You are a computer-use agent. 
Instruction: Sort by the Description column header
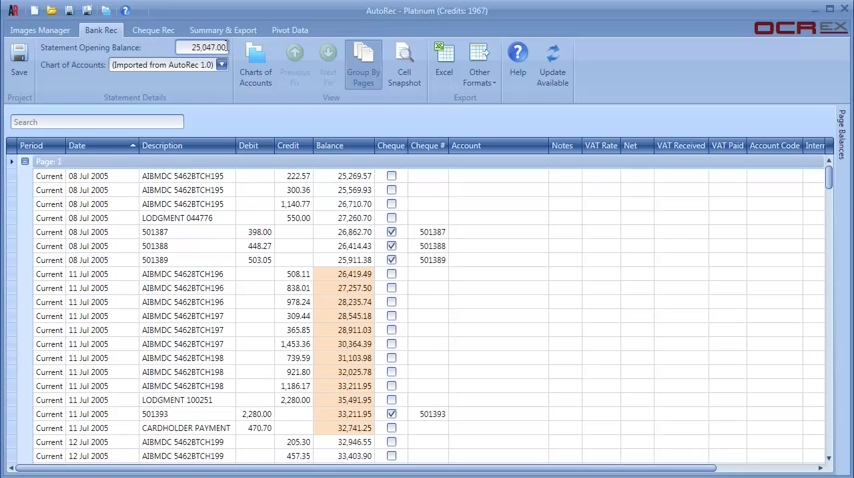tap(187, 145)
